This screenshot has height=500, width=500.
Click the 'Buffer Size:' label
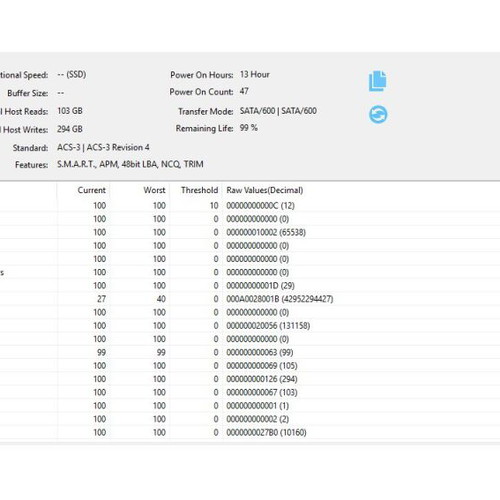28,93
